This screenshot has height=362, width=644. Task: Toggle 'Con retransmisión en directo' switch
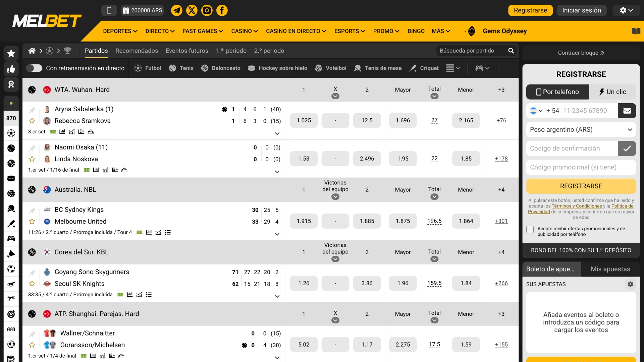(34, 68)
